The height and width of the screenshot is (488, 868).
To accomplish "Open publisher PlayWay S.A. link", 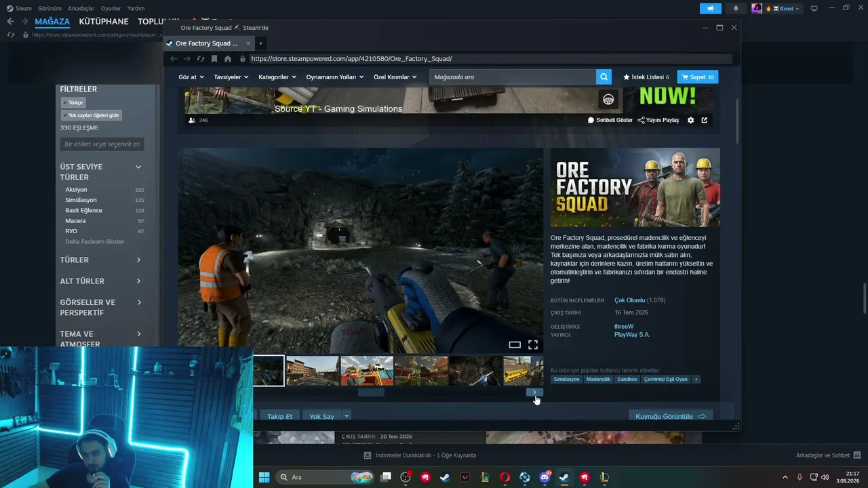I will pos(632,335).
